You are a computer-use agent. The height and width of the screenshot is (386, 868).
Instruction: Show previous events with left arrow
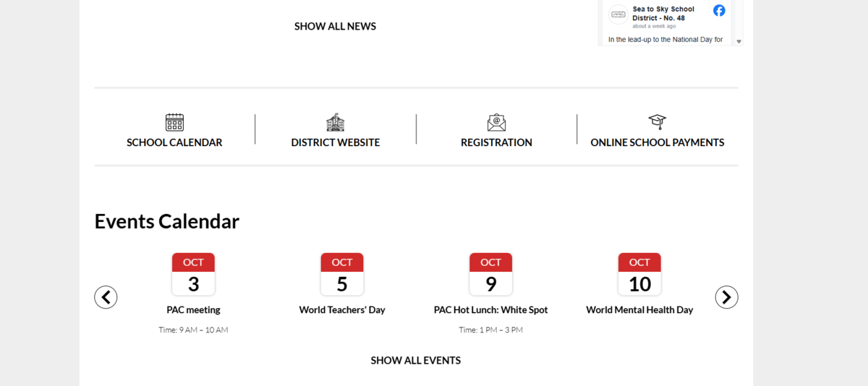tap(106, 297)
